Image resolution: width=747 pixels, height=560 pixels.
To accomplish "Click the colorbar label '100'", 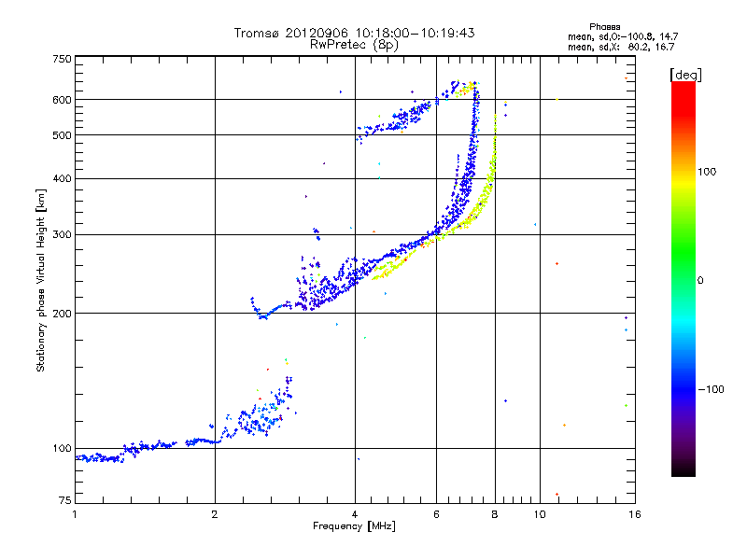I will coord(707,172).
